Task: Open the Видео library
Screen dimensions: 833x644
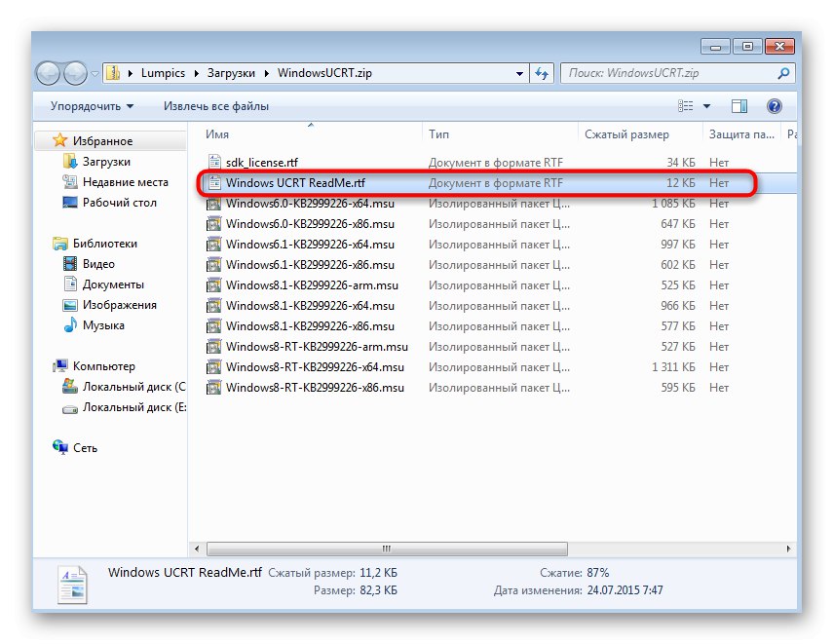Action: pos(98,264)
